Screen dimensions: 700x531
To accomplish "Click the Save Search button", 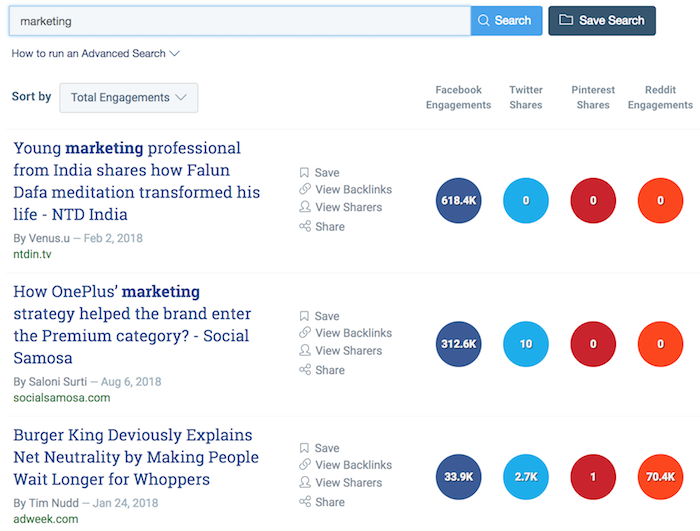I will tap(602, 21).
